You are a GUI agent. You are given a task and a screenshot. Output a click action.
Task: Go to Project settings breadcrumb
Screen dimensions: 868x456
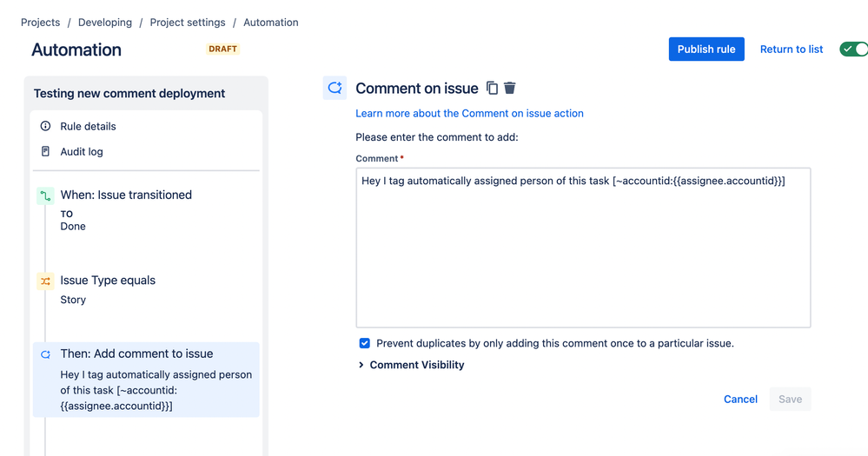(x=187, y=23)
